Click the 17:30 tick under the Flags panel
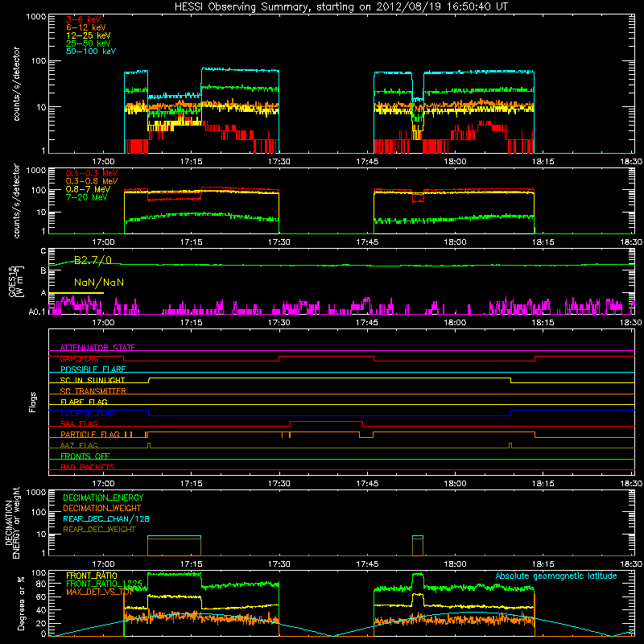644x644 pixels. (279, 484)
